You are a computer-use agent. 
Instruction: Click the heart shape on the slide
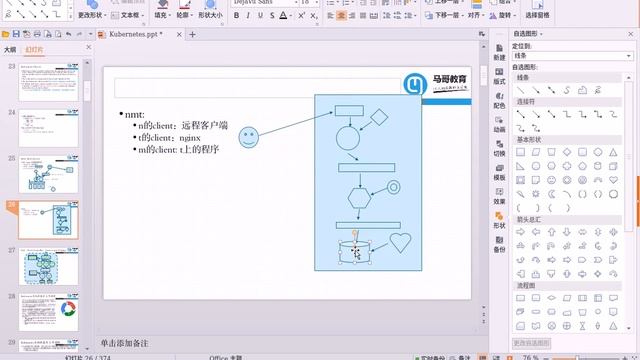point(400,242)
